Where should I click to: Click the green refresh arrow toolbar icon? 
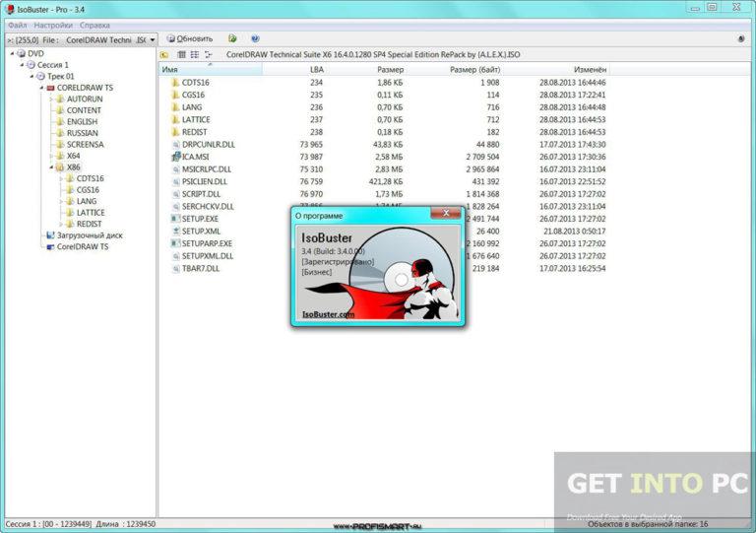click(232, 38)
